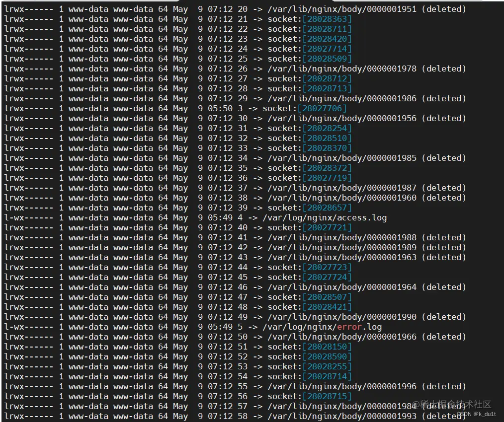Select path /var/lib/nginx/body/0000001990
The width and height of the screenshot is (504, 422).
tap(342, 318)
